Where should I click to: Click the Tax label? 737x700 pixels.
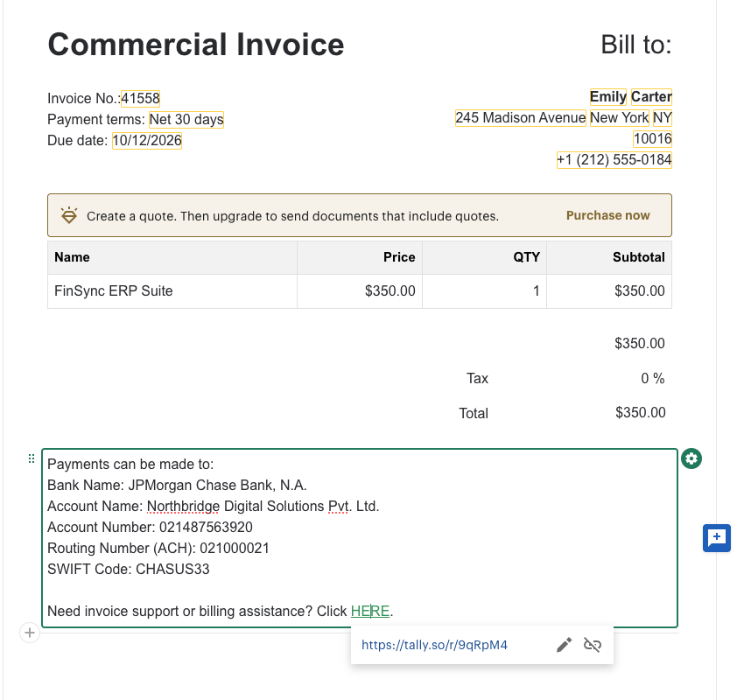point(477,378)
